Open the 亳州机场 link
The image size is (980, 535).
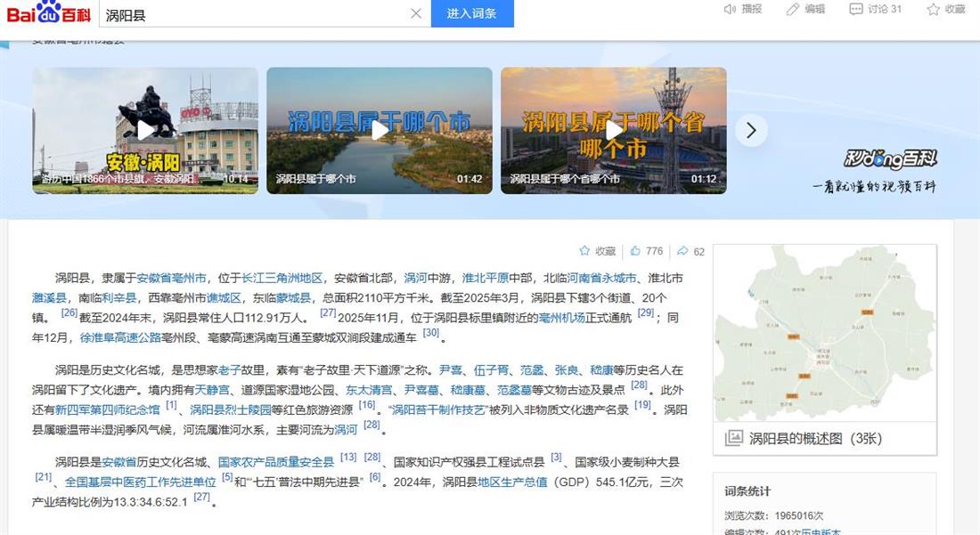(561, 317)
